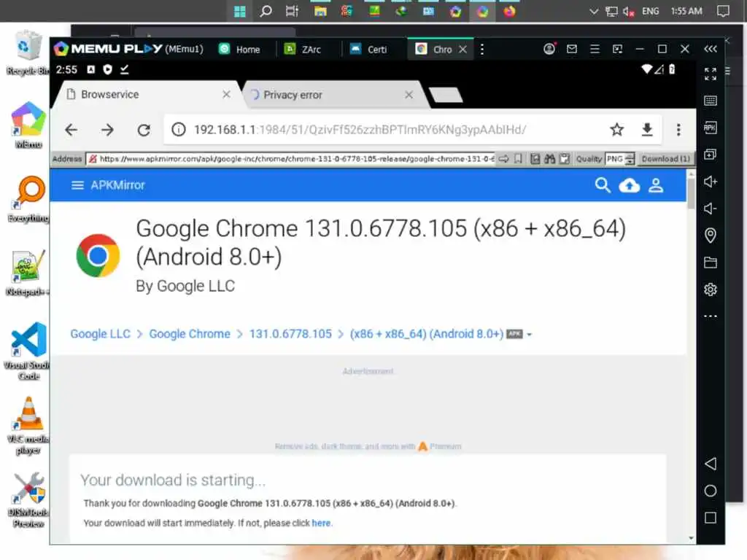Open 131.0.6778.105 breadcrumb link
Image resolution: width=747 pixels, height=560 pixels.
point(290,334)
